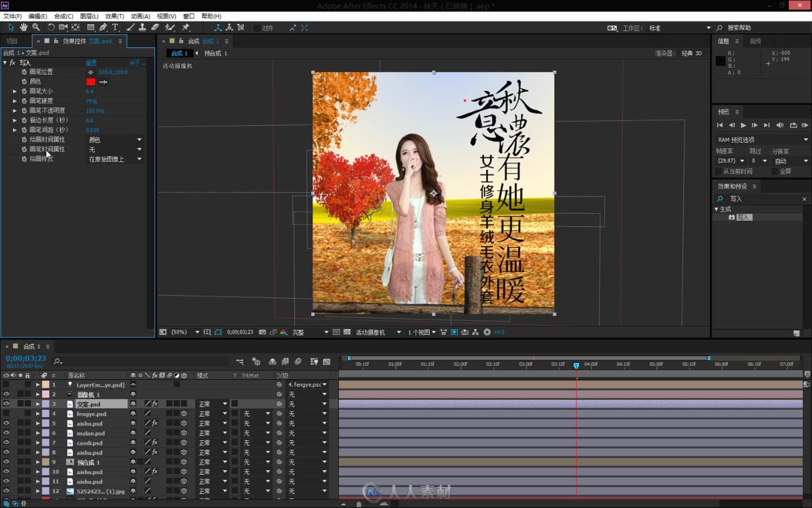The height and width of the screenshot is (508, 812).
Task: Open the 绘画时间属性 颜色 dropdown
Action: pos(115,140)
